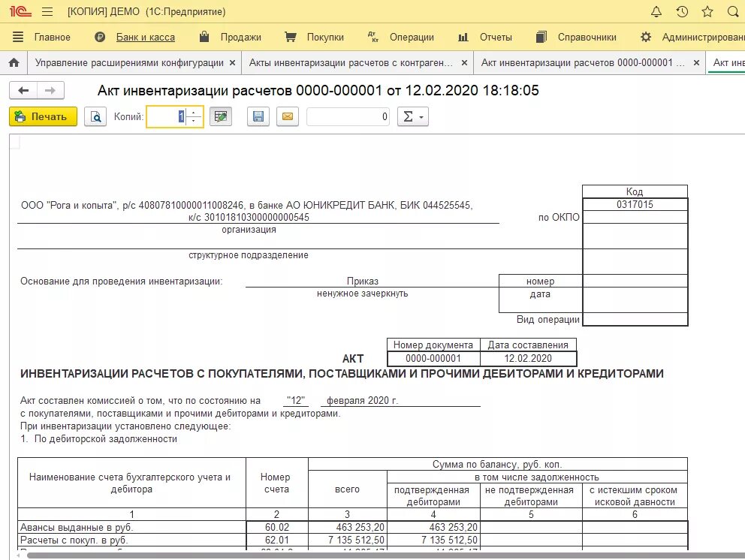Image resolution: width=745 pixels, height=560 pixels.
Task: Select the по ОКПО label
Action: 559,217
